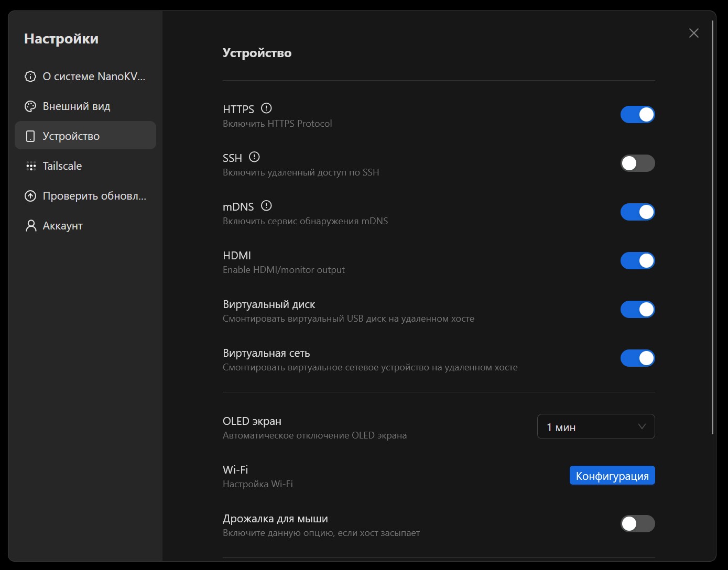Click the Конфигурация Wi-Fi button

point(612,476)
